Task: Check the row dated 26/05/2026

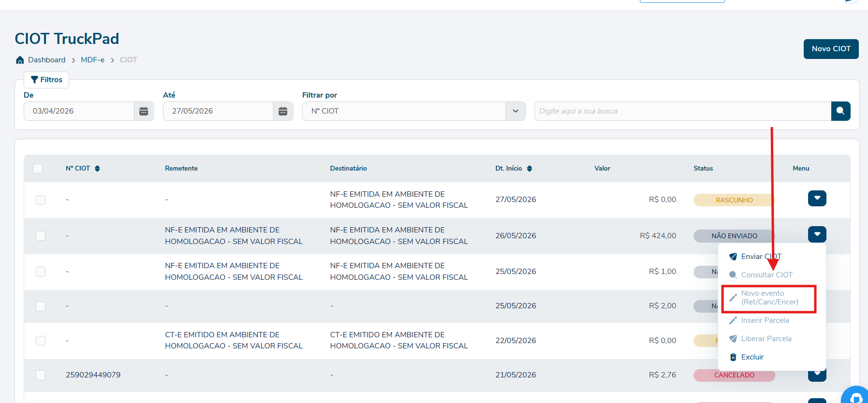Action: point(41,236)
